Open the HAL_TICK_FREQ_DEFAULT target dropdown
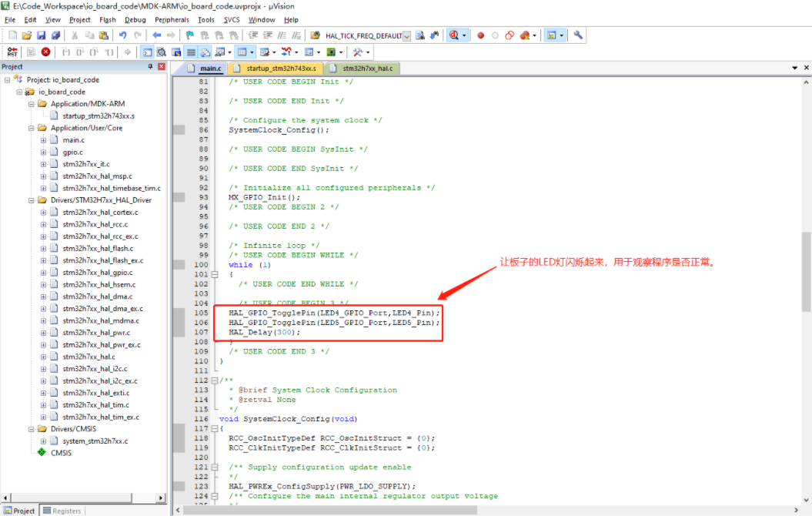Screen dimensions: 812x516 click(x=406, y=35)
